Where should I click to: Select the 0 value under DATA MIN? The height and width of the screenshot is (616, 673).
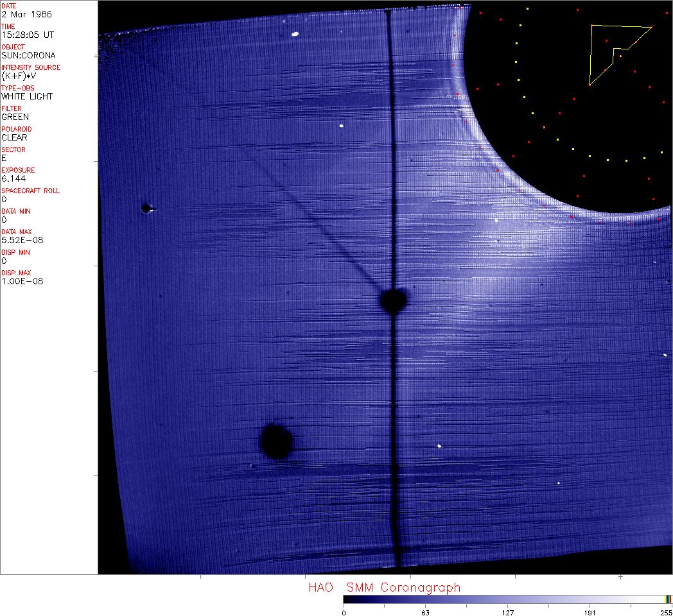[x=4, y=220]
